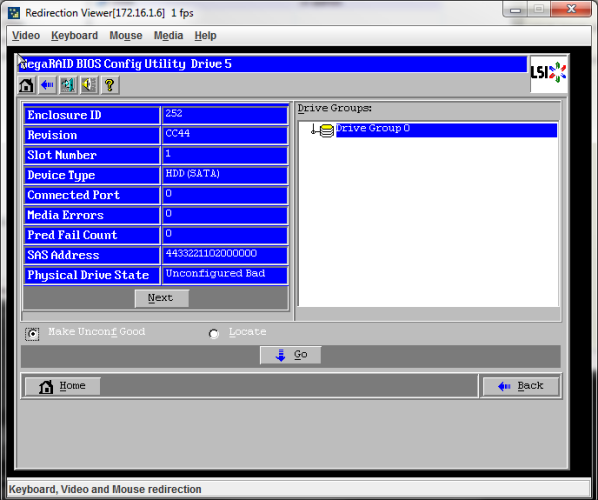This screenshot has height=500, width=598.
Task: Open the Mouse menu
Action: 126,35
